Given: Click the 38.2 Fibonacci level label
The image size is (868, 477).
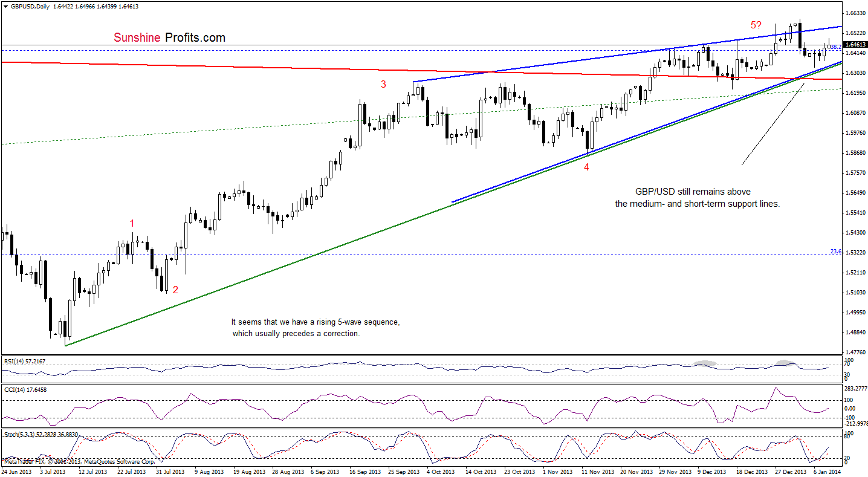Looking at the screenshot, I should click(x=836, y=47).
